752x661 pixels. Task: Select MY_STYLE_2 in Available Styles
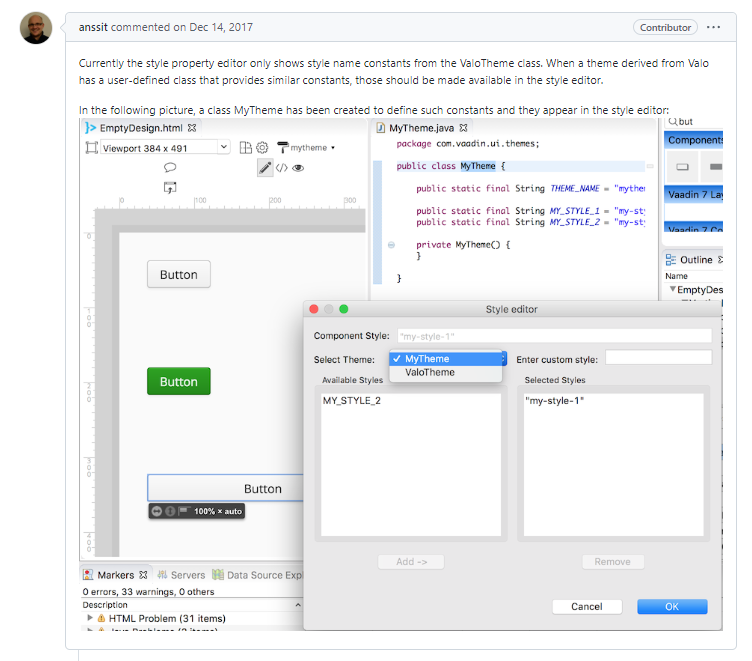(x=351, y=401)
